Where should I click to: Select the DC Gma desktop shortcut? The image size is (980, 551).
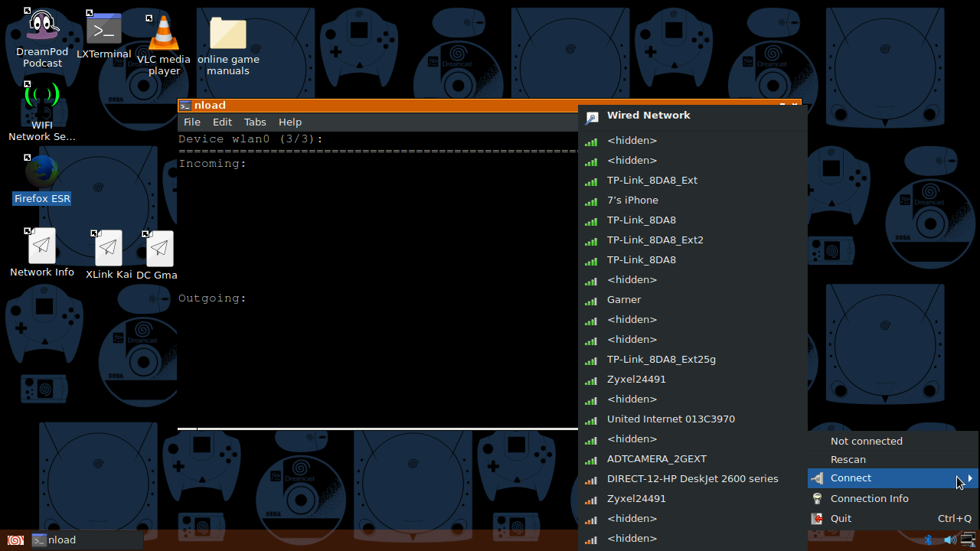[159, 256]
